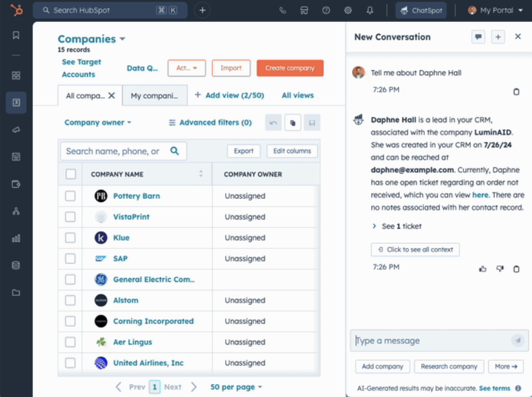
Task: Check the Klue row checkbox
Action: point(70,238)
